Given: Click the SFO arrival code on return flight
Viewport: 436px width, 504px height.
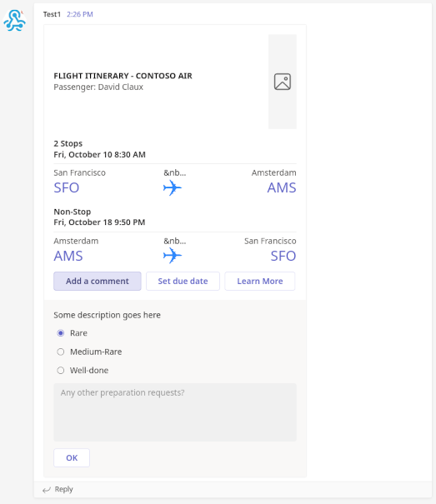Looking at the screenshot, I should (283, 256).
